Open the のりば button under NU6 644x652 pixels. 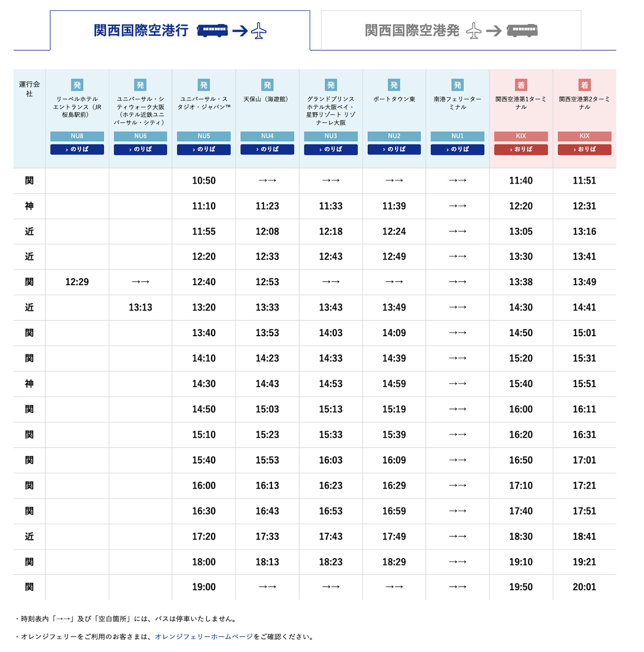[x=141, y=149]
